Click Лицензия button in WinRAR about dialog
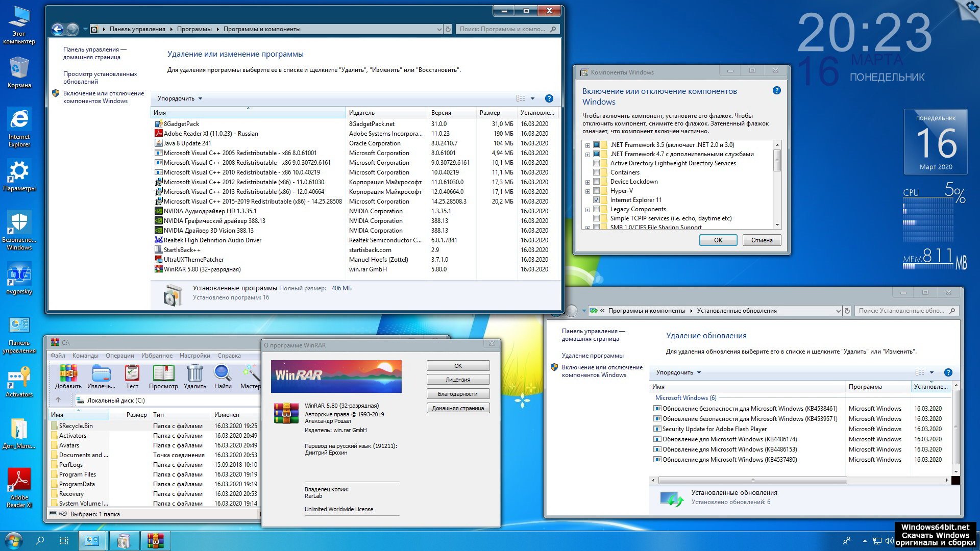This screenshot has width=980, height=551. tap(458, 380)
